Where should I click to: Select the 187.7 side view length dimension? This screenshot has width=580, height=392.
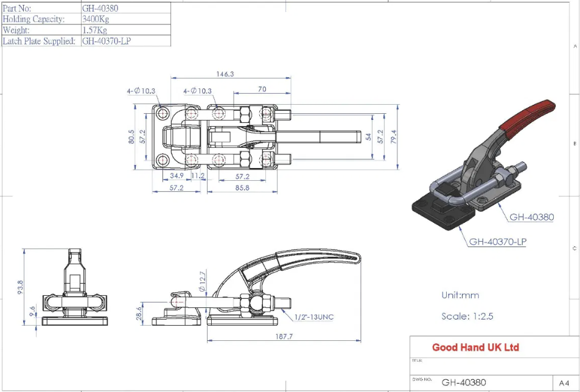284,337
